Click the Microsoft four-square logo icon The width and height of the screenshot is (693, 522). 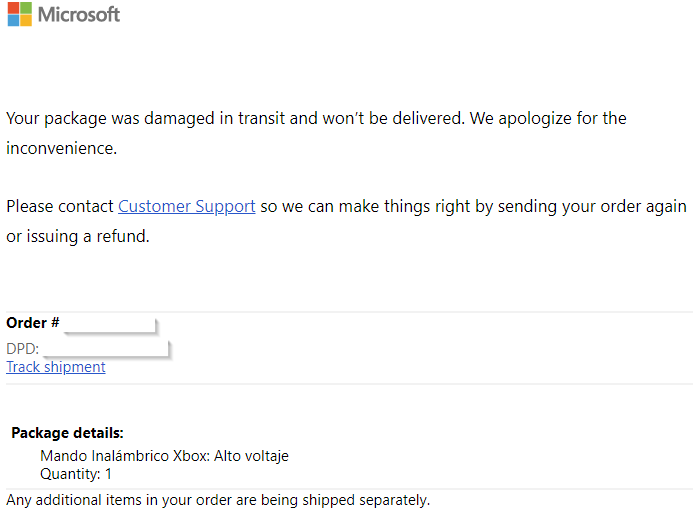coord(20,14)
